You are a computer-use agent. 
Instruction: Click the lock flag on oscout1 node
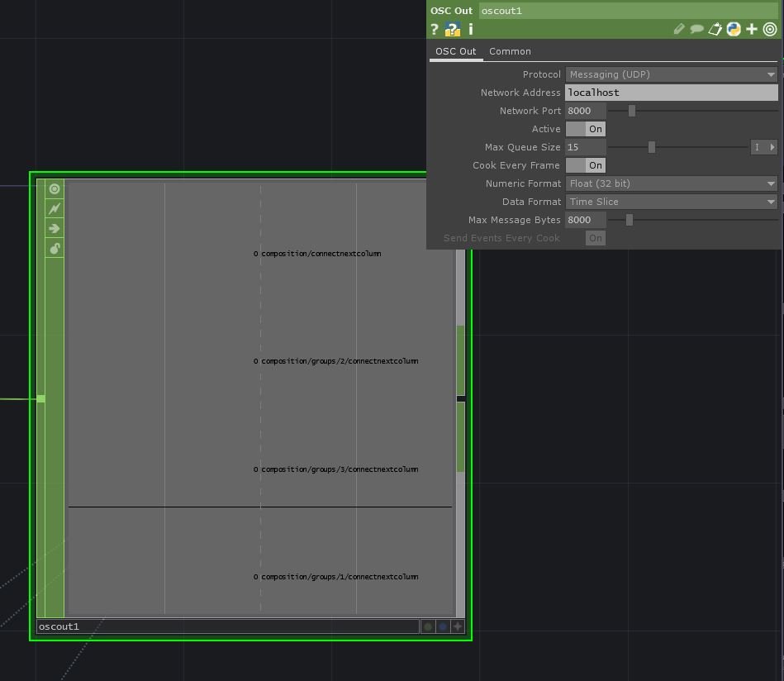pos(55,248)
